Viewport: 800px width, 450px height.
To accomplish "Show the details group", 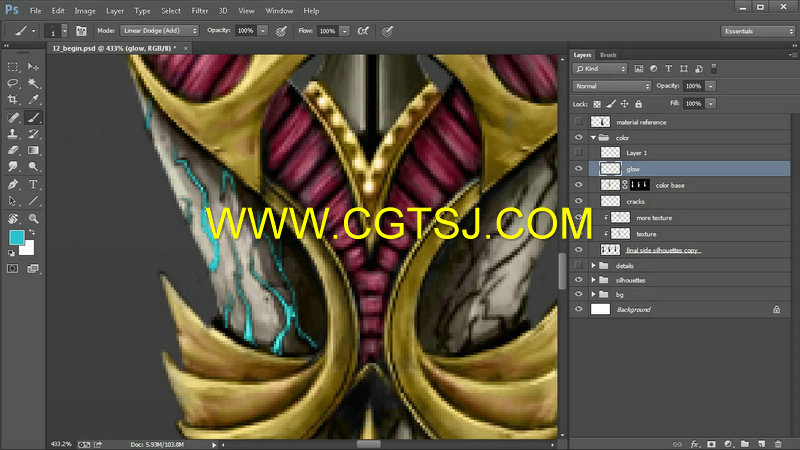I will pos(579,265).
